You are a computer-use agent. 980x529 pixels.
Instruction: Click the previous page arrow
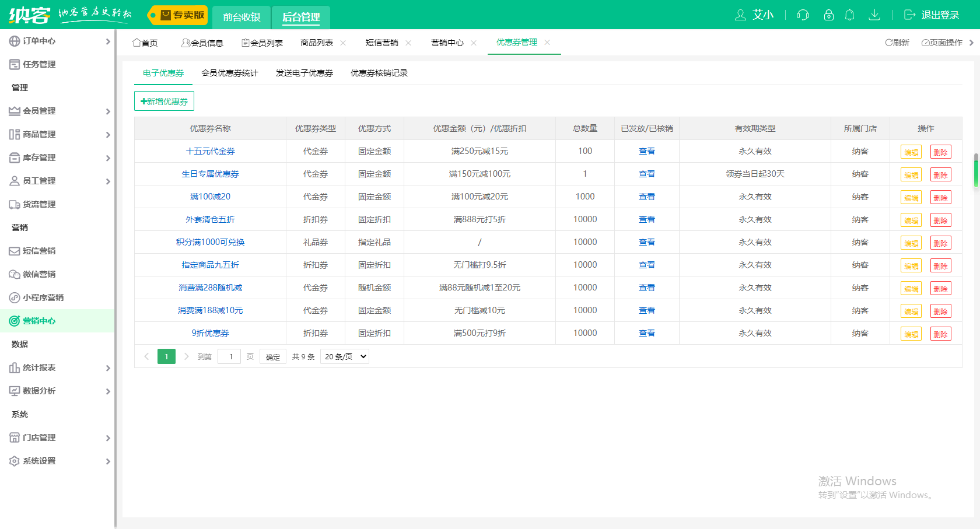point(146,356)
